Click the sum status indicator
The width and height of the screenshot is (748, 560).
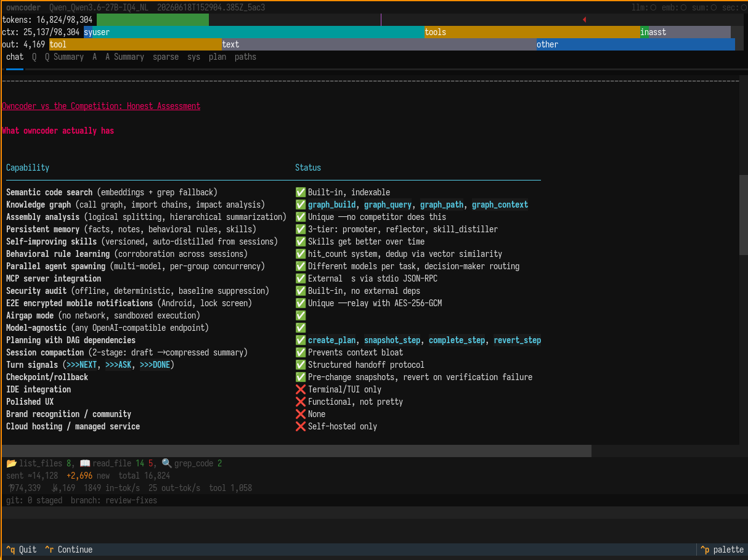(x=705, y=7)
